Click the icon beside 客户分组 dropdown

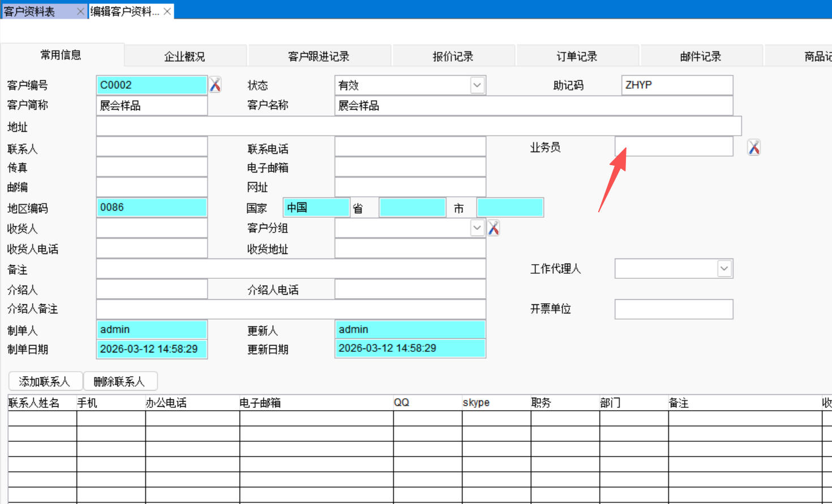coord(494,228)
